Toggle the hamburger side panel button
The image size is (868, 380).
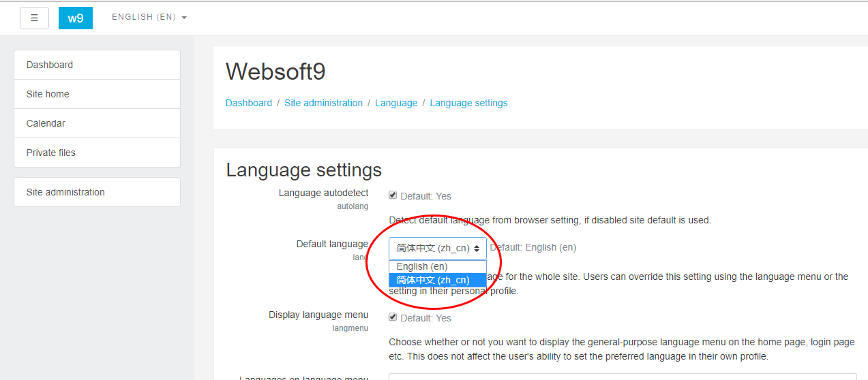(34, 18)
